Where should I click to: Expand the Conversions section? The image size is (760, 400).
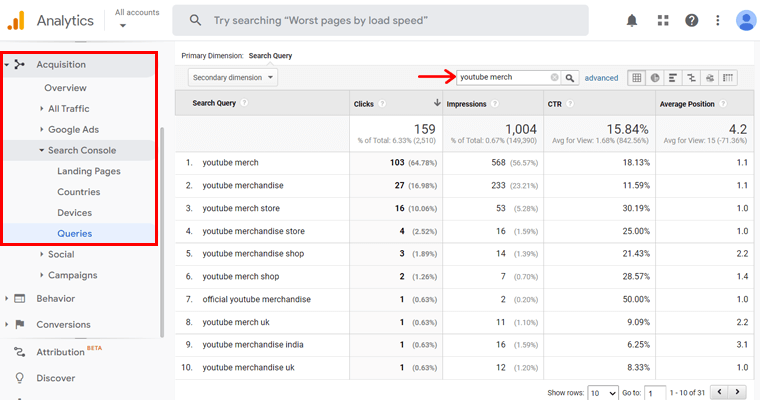[x=7, y=324]
